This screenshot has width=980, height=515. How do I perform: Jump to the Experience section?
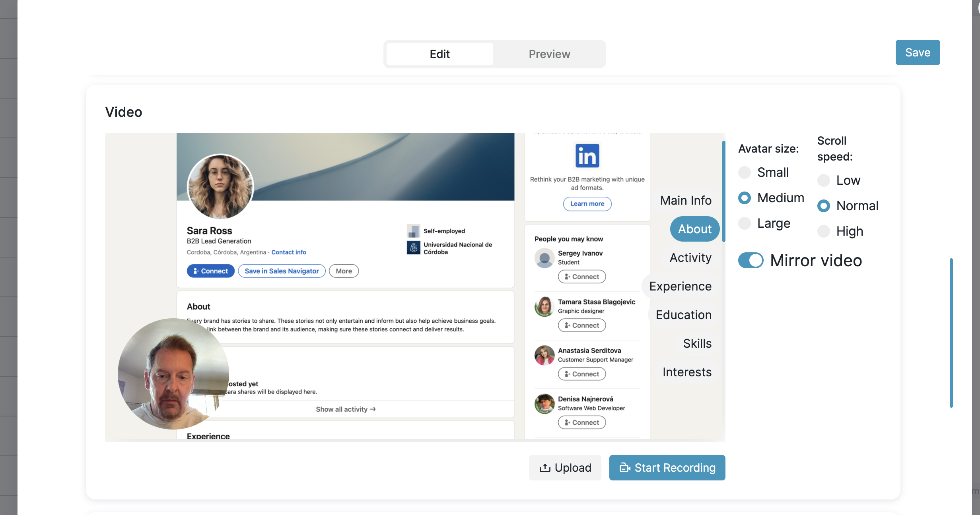pos(680,286)
